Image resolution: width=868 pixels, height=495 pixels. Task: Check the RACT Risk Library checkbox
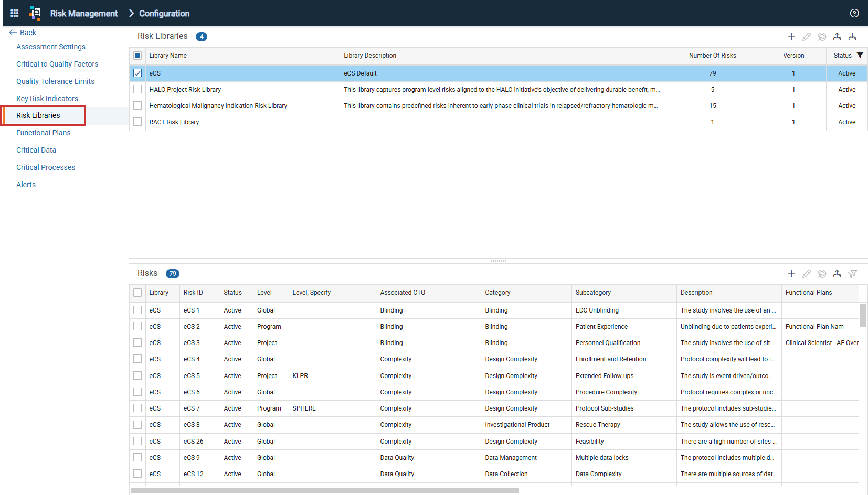[x=137, y=122]
